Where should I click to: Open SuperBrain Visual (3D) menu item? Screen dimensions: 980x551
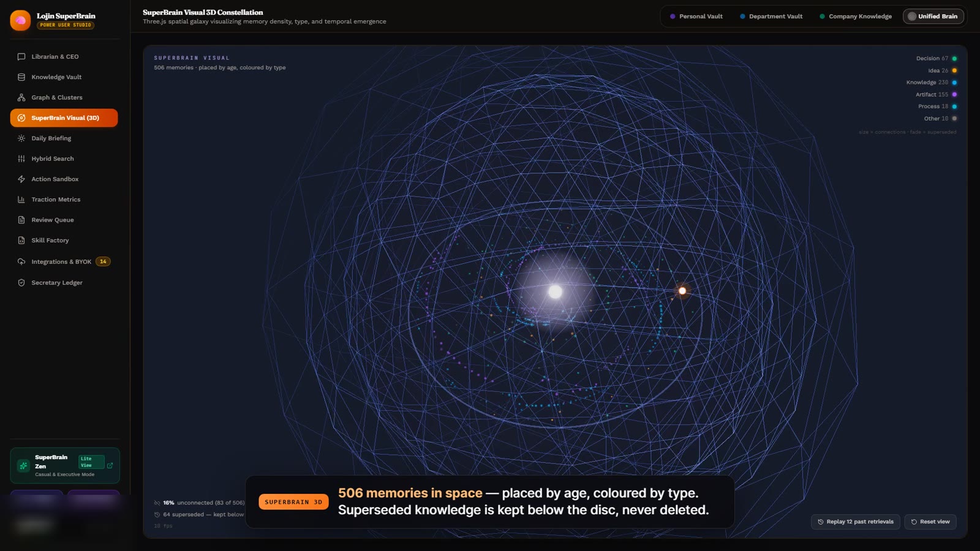(64, 118)
